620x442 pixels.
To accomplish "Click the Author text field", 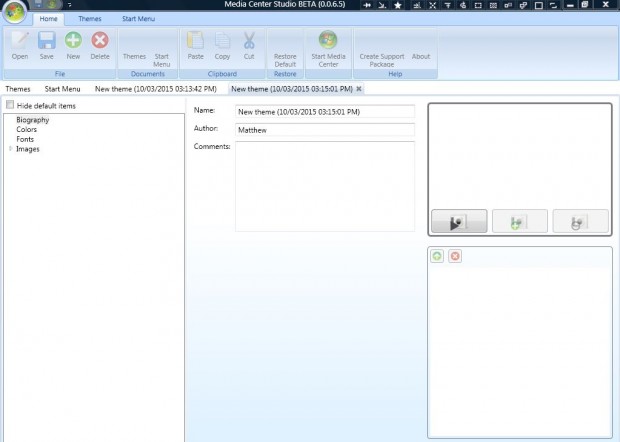I will (x=324, y=129).
